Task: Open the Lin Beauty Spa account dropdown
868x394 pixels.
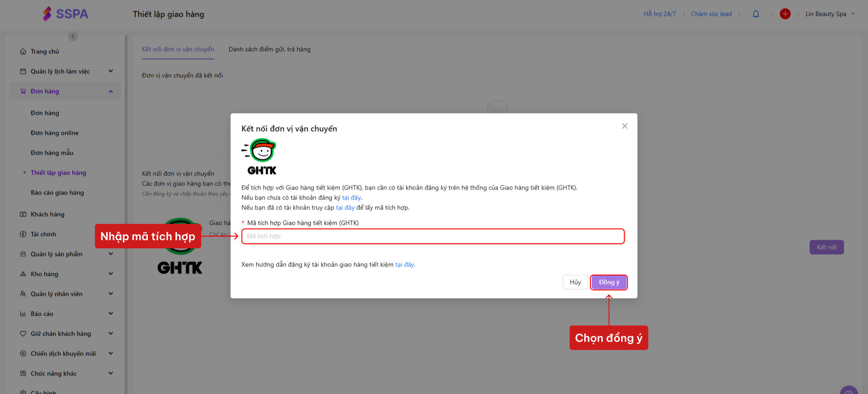Action: pyautogui.click(x=830, y=14)
